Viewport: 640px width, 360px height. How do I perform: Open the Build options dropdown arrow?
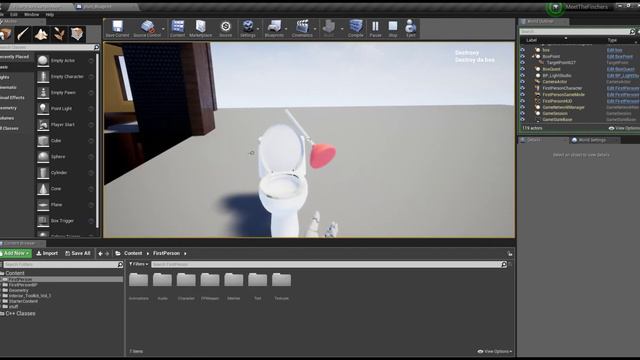(342, 29)
